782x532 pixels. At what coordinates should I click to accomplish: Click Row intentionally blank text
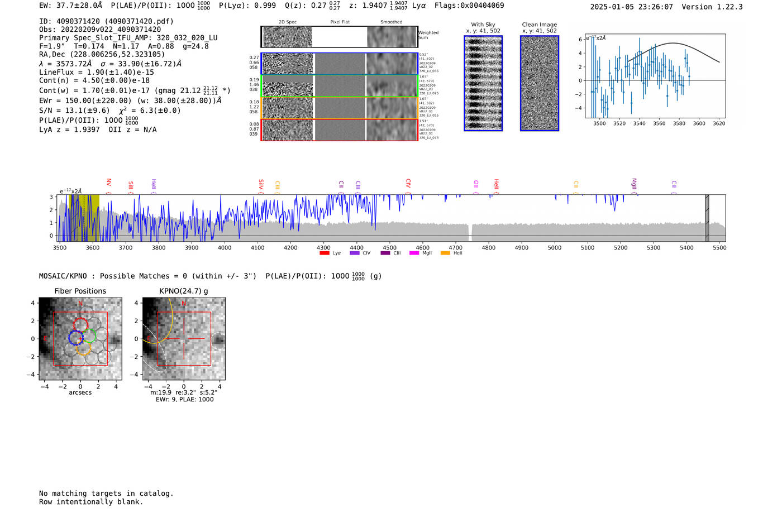(91, 502)
